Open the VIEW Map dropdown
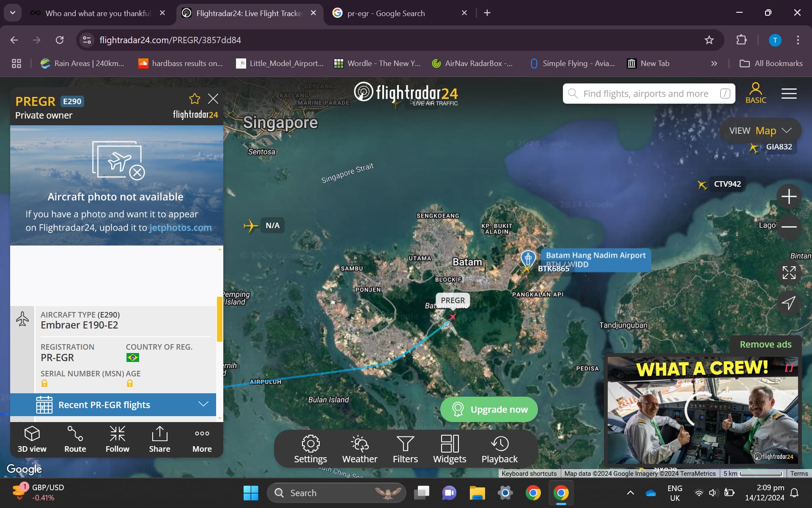 760,130
